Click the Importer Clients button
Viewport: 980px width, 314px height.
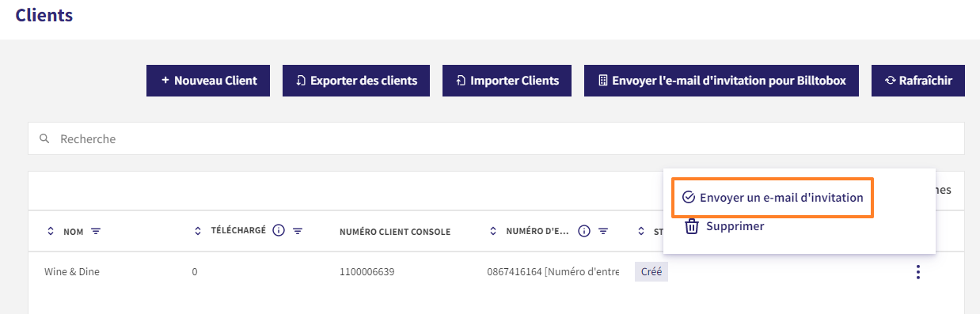(x=507, y=81)
